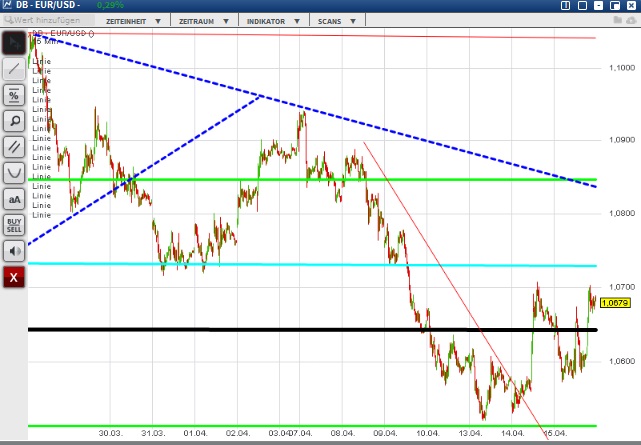This screenshot has height=445, width=641.
Task: Select the trend line drawing tool
Action: pyautogui.click(x=14, y=69)
